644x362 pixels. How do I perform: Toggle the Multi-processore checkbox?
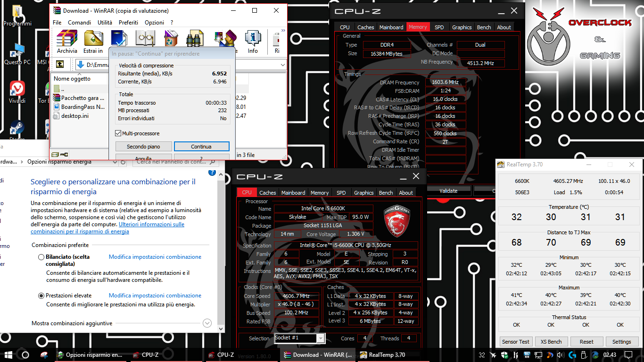coord(118,133)
